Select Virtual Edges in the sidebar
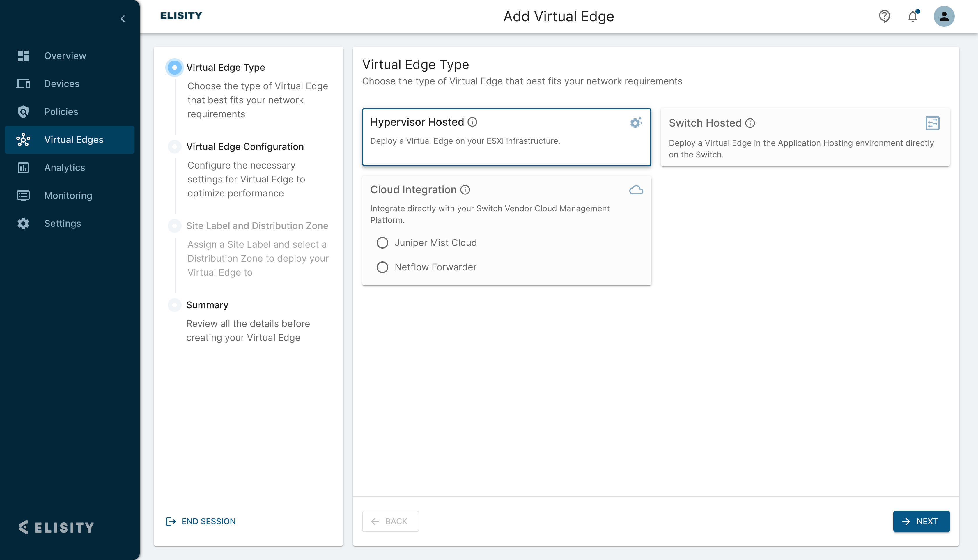The height and width of the screenshot is (560, 978). (69, 140)
